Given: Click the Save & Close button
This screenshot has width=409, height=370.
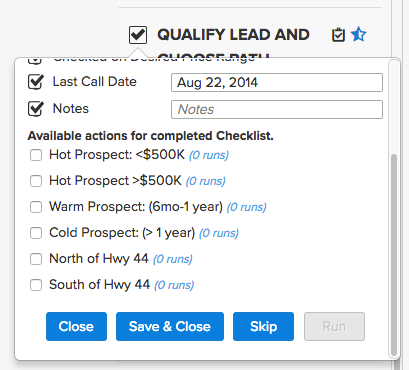Looking at the screenshot, I should tap(170, 326).
